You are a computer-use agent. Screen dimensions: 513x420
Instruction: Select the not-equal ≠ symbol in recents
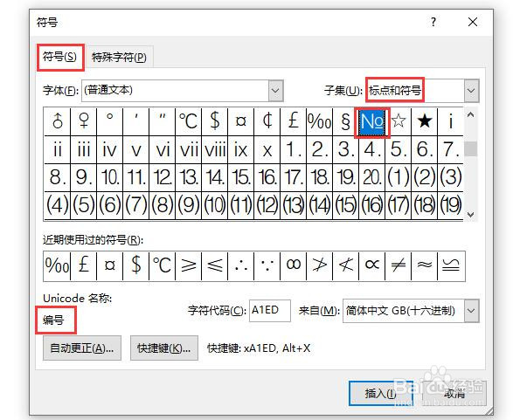click(399, 265)
